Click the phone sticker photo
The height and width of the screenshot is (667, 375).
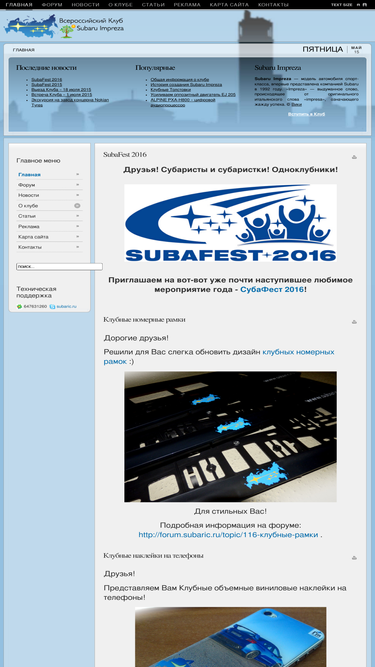point(230,637)
